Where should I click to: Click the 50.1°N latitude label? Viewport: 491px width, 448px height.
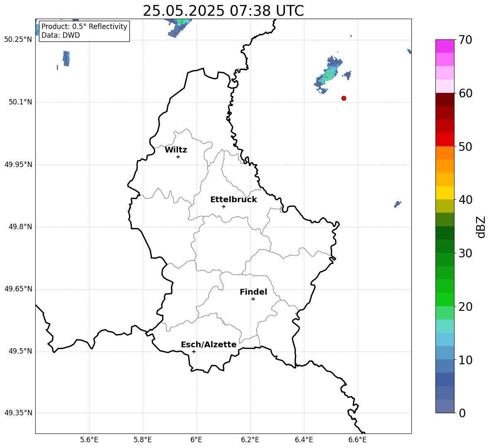click(20, 102)
